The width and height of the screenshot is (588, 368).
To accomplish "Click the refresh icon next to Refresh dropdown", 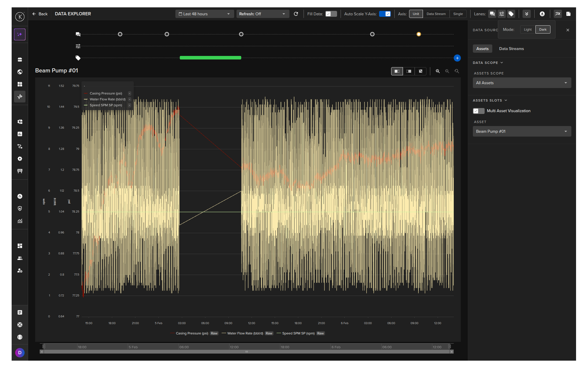I will pos(296,14).
